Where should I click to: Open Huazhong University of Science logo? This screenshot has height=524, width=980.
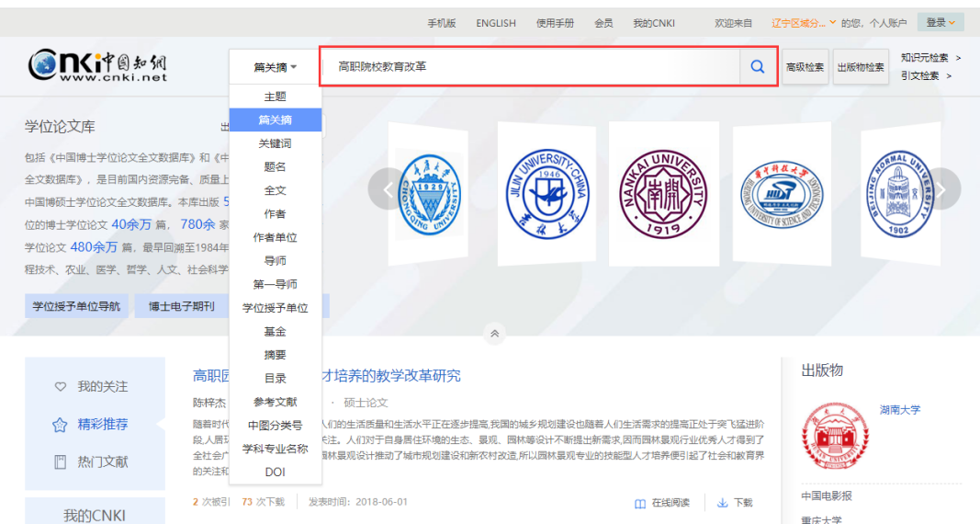tap(782, 195)
